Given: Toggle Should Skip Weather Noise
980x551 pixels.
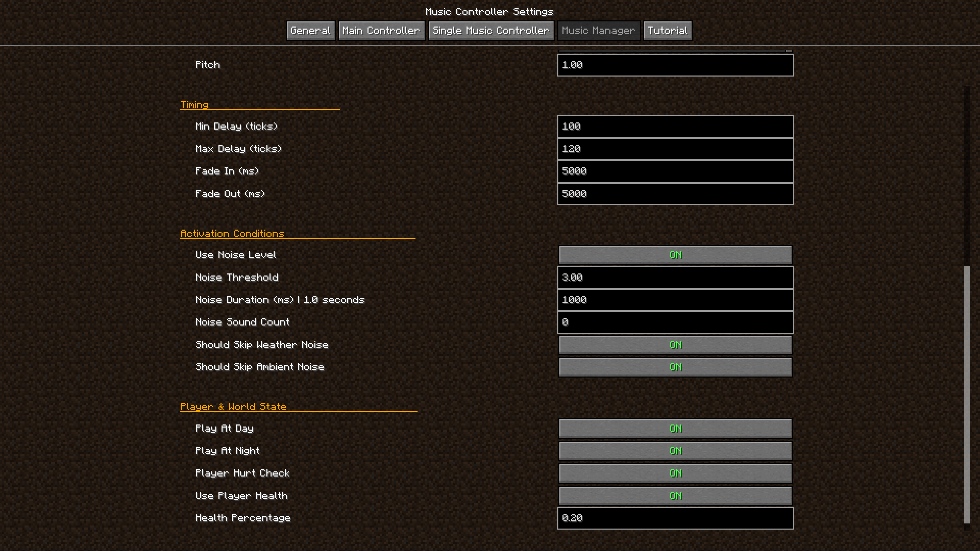Looking at the screenshot, I should (x=675, y=345).
